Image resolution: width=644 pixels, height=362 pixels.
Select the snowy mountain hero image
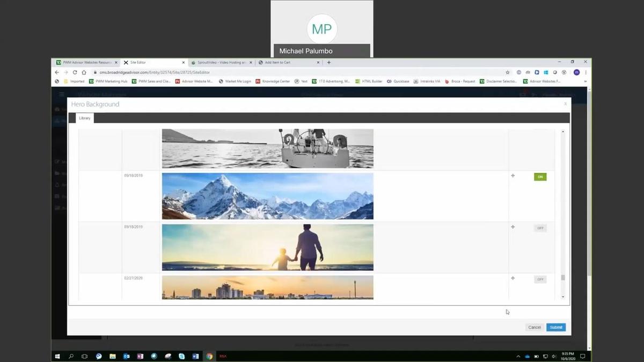pyautogui.click(x=267, y=196)
